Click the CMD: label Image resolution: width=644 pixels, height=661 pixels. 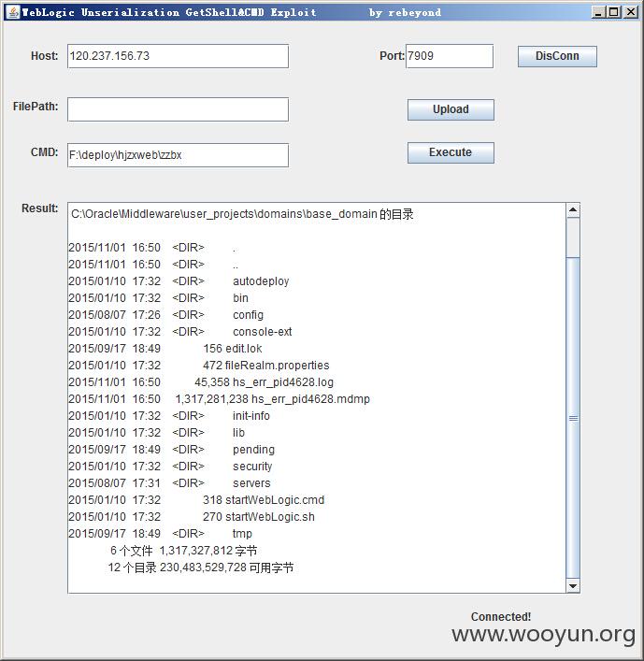tap(44, 152)
